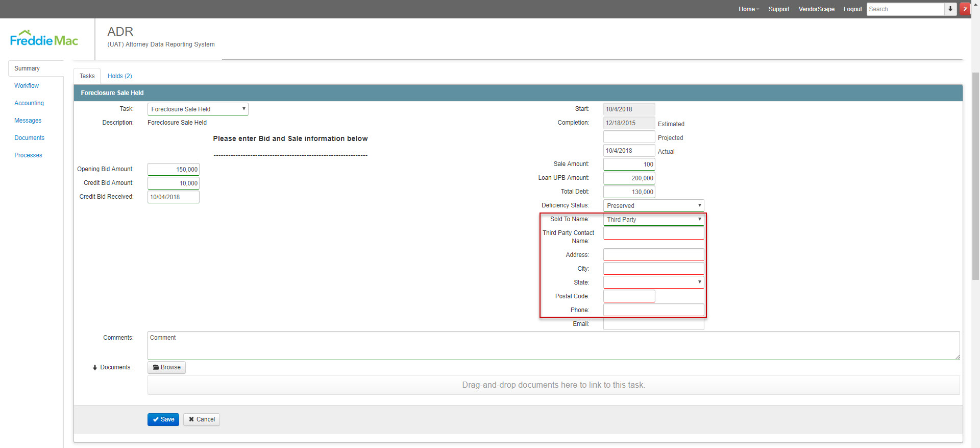Click the Opening Bid Amount field
This screenshot has height=448, width=980.
point(174,170)
